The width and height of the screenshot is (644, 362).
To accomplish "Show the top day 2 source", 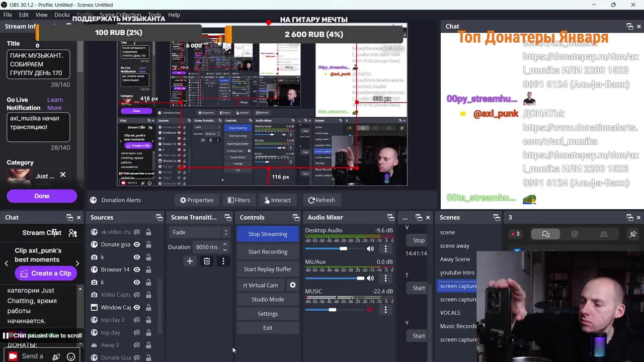I will 137,320.
